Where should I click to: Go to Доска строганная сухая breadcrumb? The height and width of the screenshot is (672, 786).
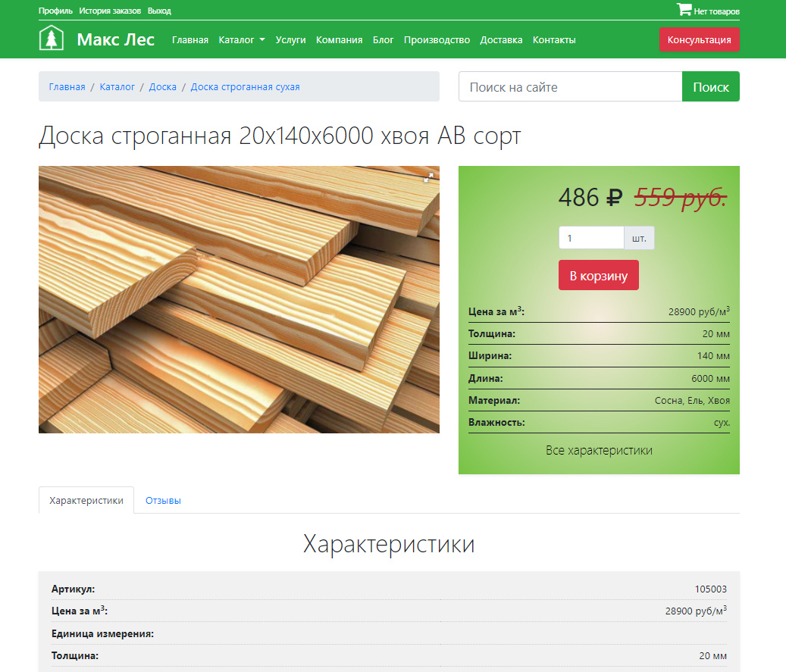point(245,86)
